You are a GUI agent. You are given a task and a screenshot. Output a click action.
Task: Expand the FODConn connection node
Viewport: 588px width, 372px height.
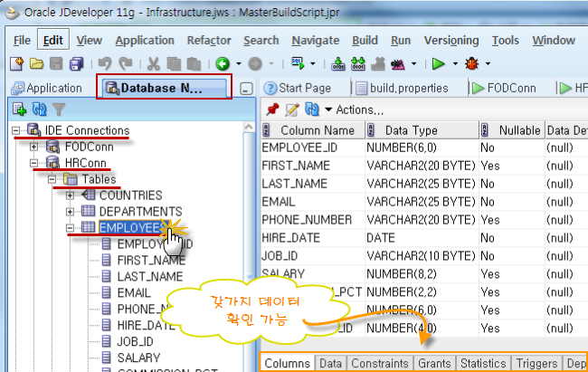pos(33,147)
